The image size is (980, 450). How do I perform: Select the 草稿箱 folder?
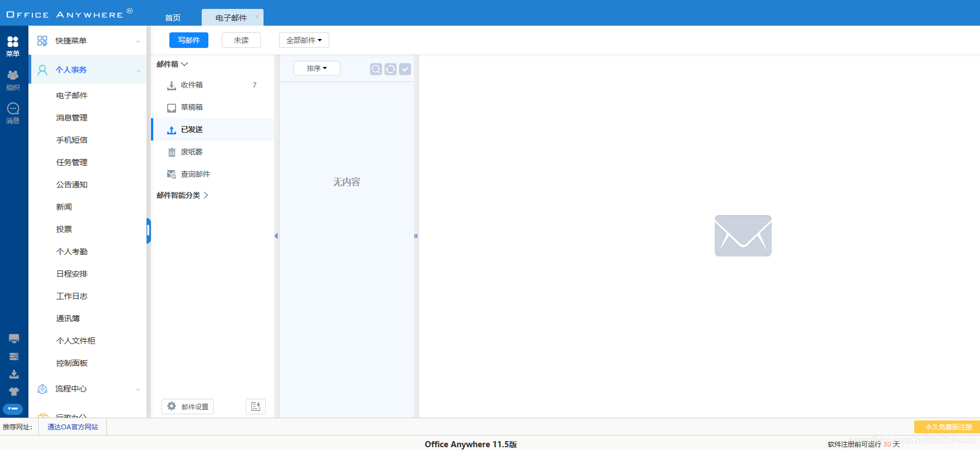click(213, 108)
